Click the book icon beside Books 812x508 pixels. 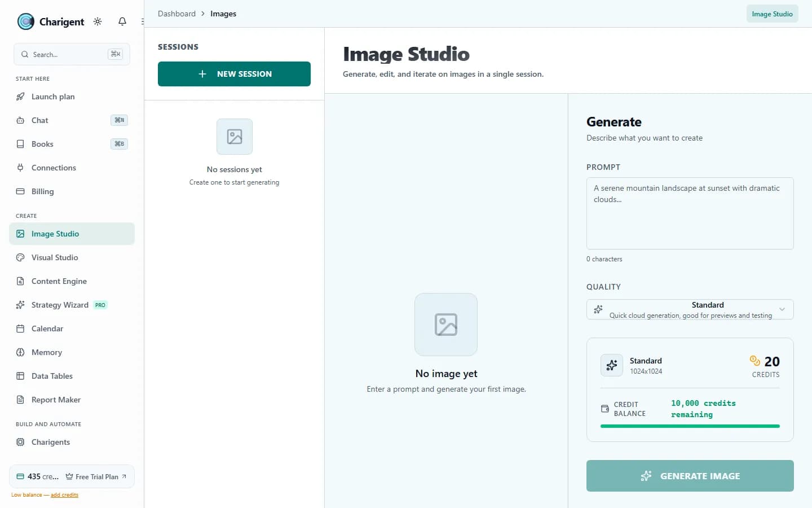(x=20, y=144)
